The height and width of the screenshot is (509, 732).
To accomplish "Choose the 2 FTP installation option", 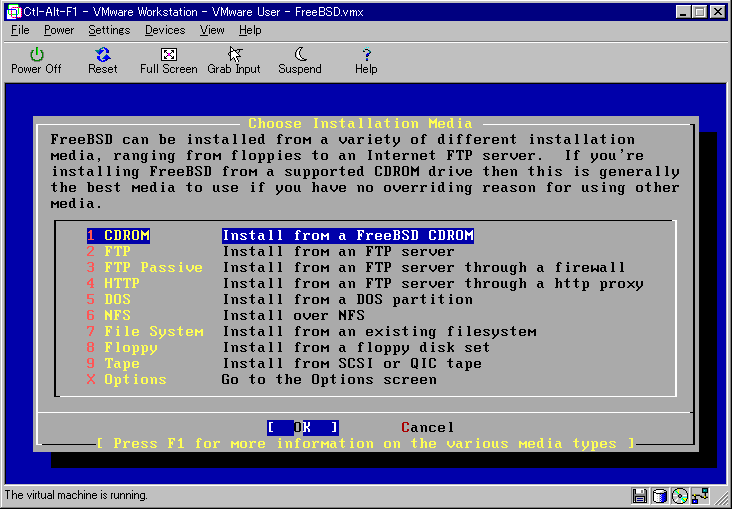I will pyautogui.click(x=109, y=251).
